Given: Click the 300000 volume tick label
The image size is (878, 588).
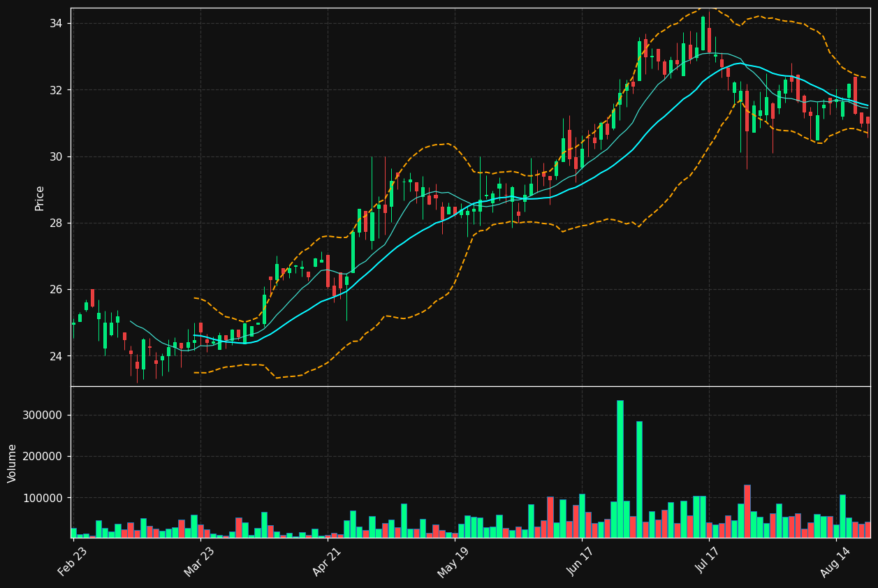Looking at the screenshot, I should 43,415.
